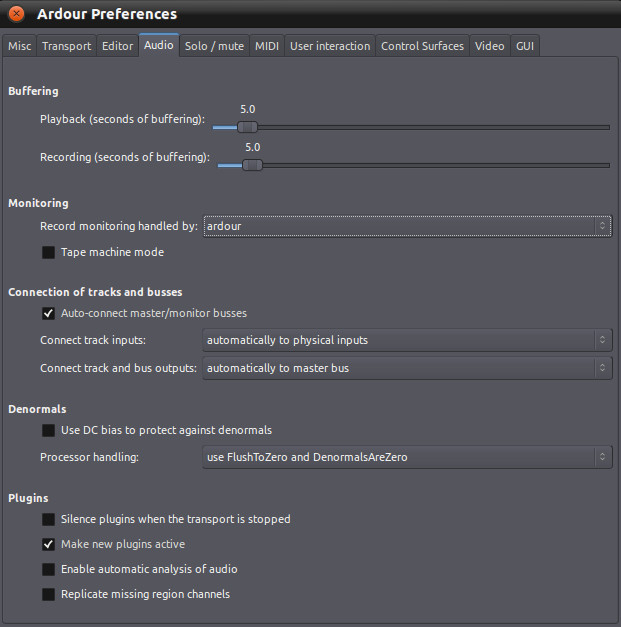Viewport: 621px width, 627px height.
Task: Click the Playback buffering slider handle
Action: pos(248,127)
